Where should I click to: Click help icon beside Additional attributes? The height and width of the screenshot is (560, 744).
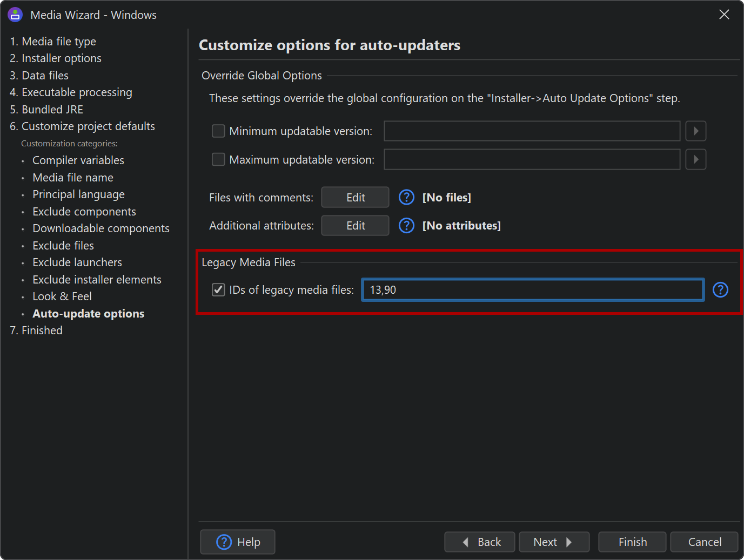406,226
